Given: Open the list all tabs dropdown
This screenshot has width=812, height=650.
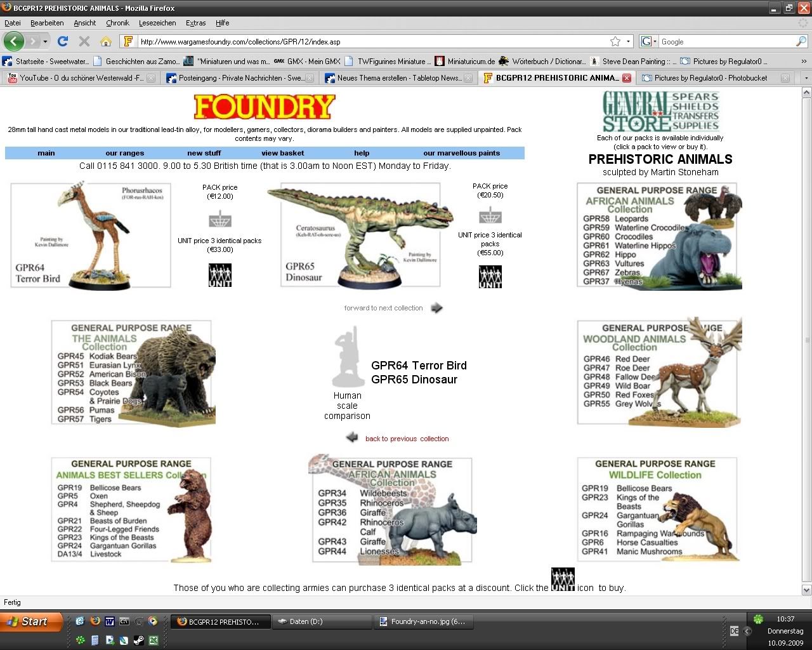Looking at the screenshot, I should point(806,78).
